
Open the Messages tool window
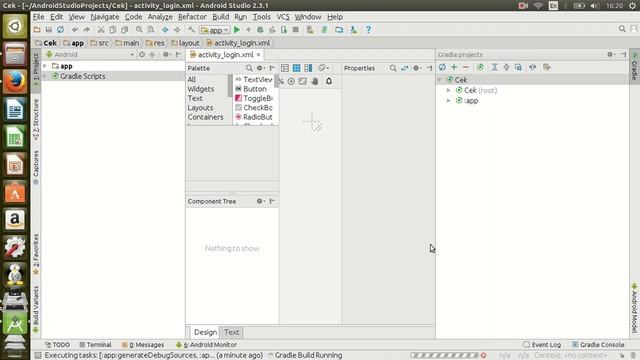point(143,344)
